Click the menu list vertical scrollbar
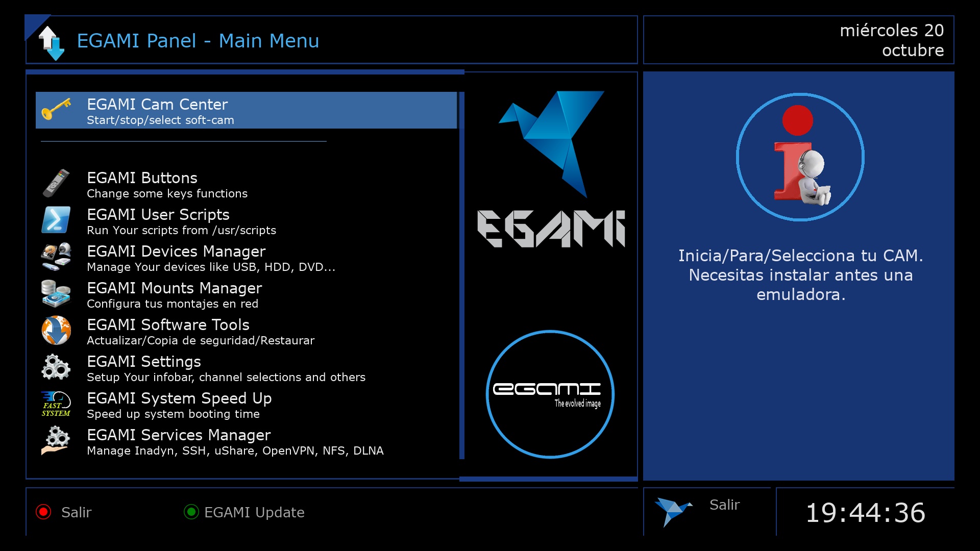 [x=461, y=275]
